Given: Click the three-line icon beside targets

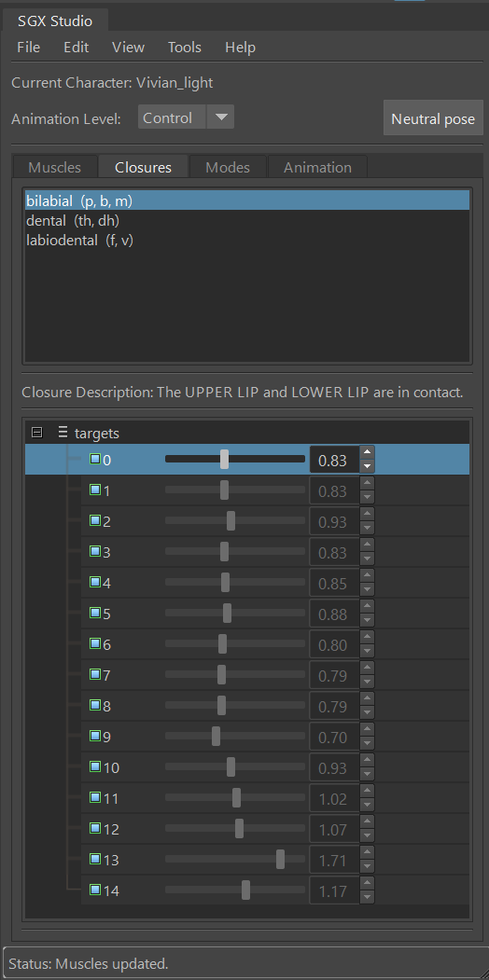Looking at the screenshot, I should (63, 432).
